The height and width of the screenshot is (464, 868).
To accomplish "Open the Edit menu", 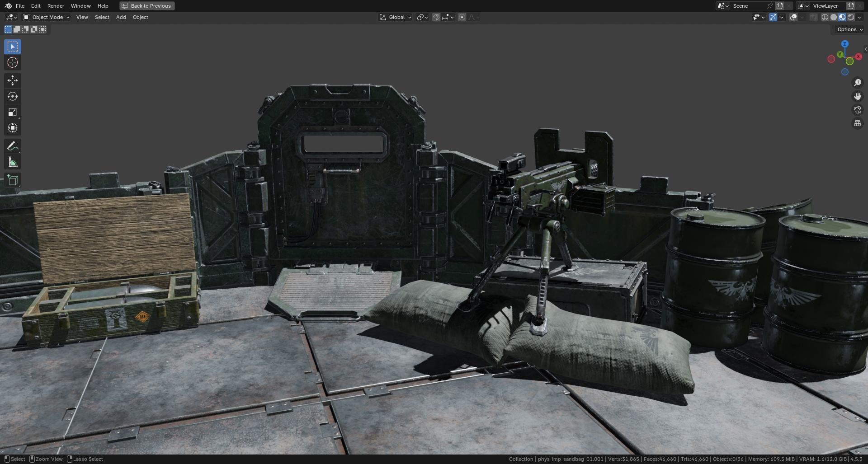I will tap(36, 6).
